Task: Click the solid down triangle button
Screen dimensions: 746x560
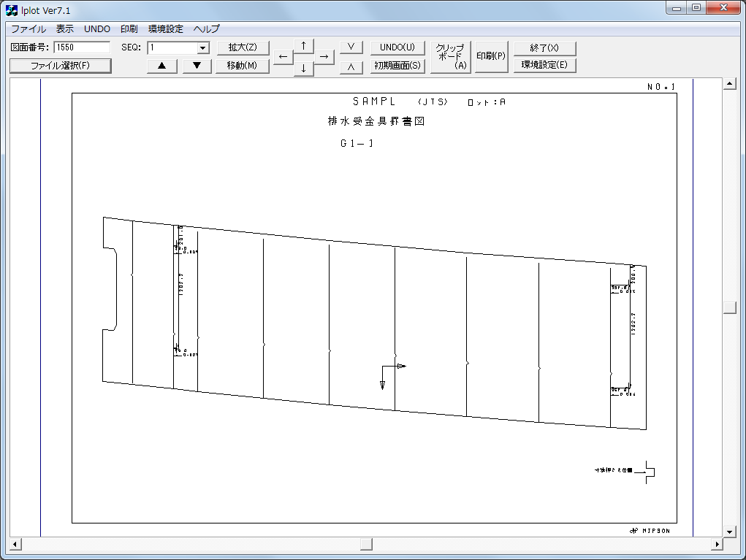Action: click(x=197, y=66)
